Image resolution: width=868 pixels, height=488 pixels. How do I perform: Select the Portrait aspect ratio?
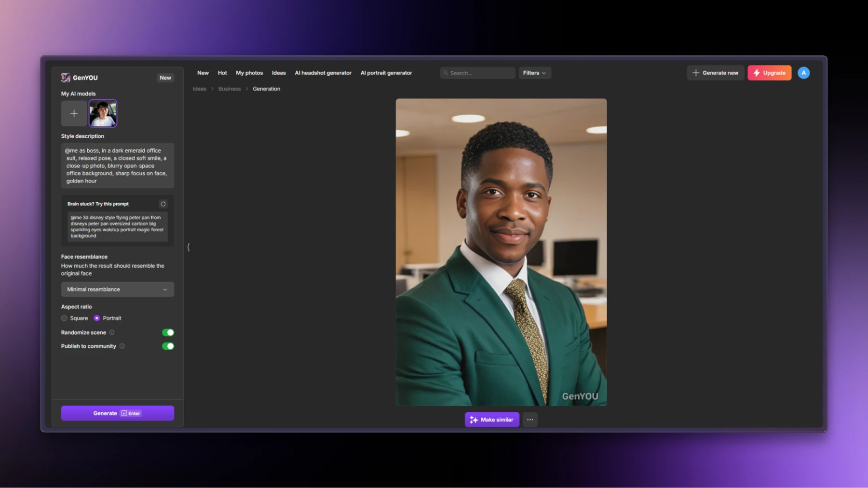coord(97,318)
